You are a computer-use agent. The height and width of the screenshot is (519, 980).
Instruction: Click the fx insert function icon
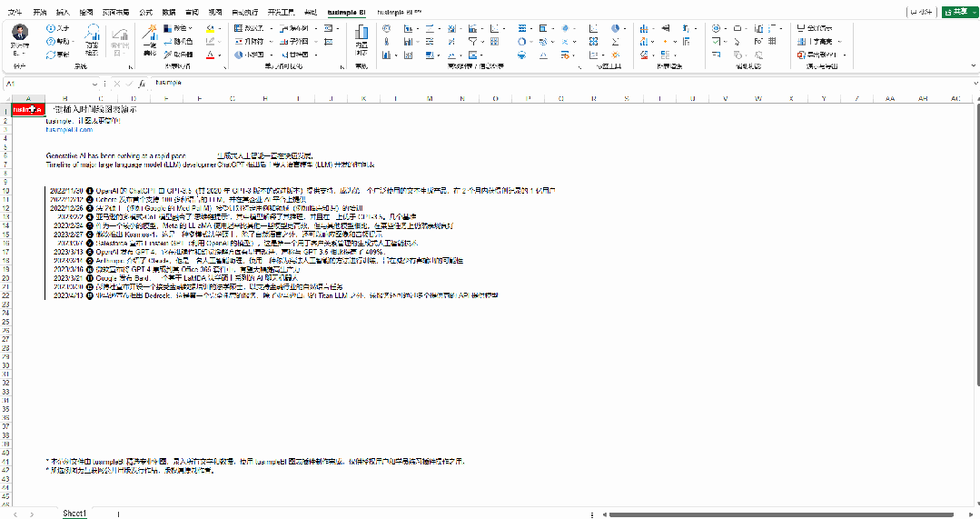click(142, 84)
